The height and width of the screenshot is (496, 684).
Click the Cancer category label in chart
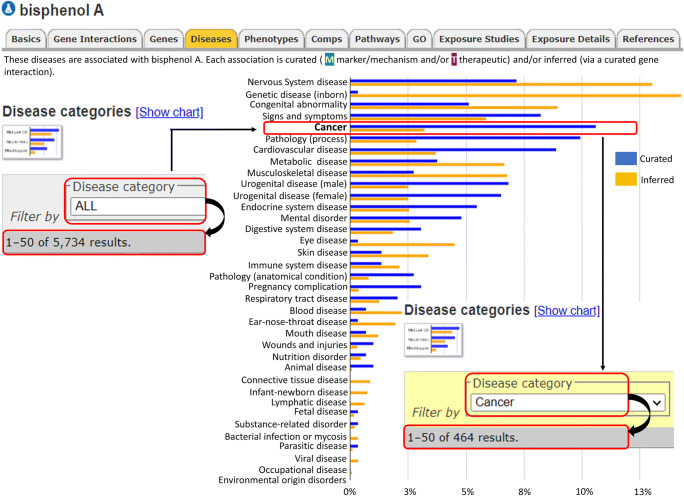(x=330, y=127)
